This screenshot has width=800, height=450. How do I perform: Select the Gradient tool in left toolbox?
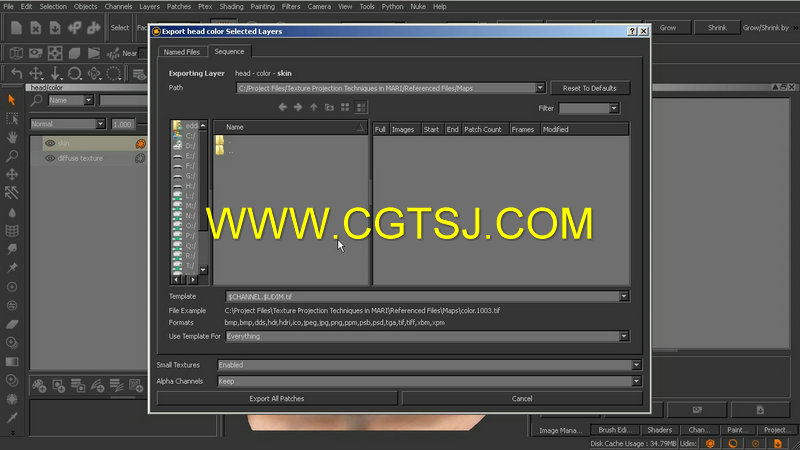pos(12,362)
